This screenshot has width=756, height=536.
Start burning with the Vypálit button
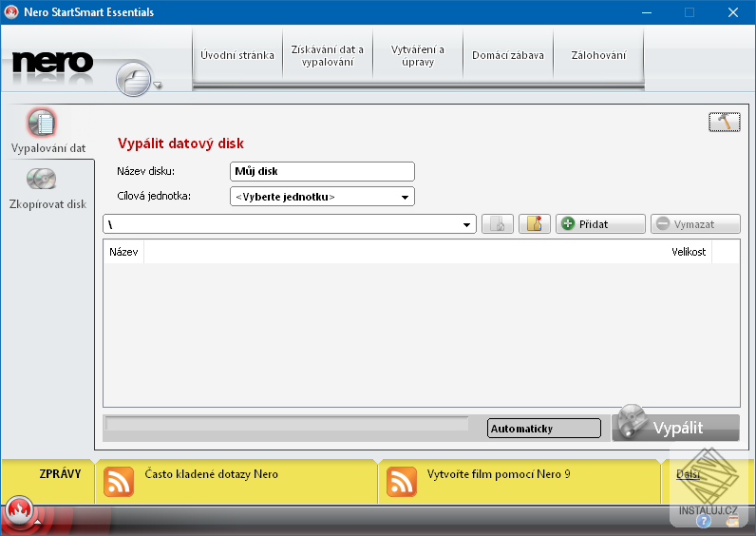coord(675,428)
